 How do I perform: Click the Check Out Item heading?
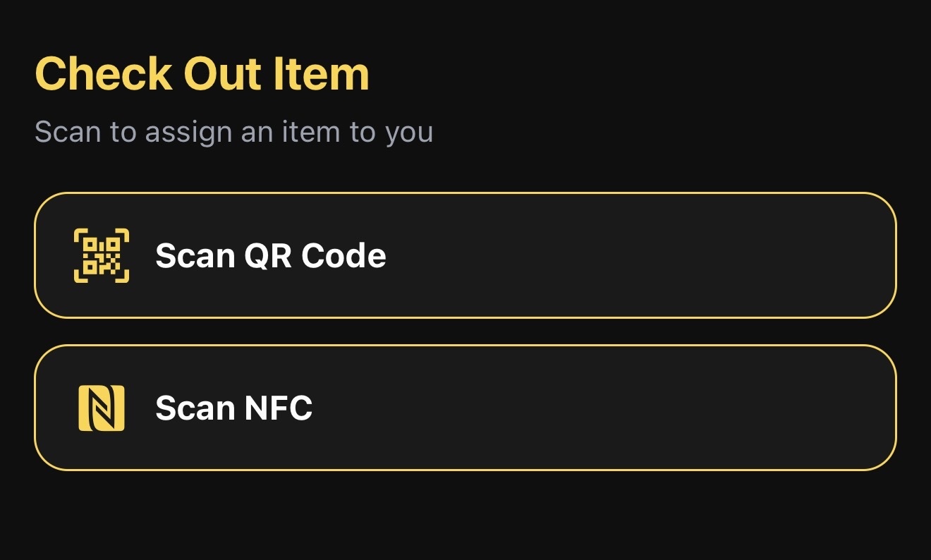202,73
